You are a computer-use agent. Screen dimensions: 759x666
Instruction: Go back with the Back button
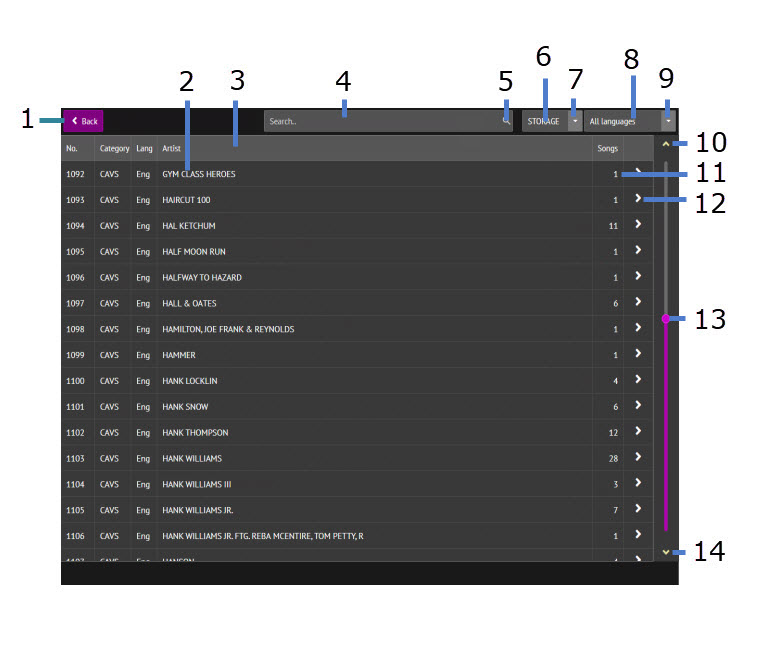[x=83, y=121]
